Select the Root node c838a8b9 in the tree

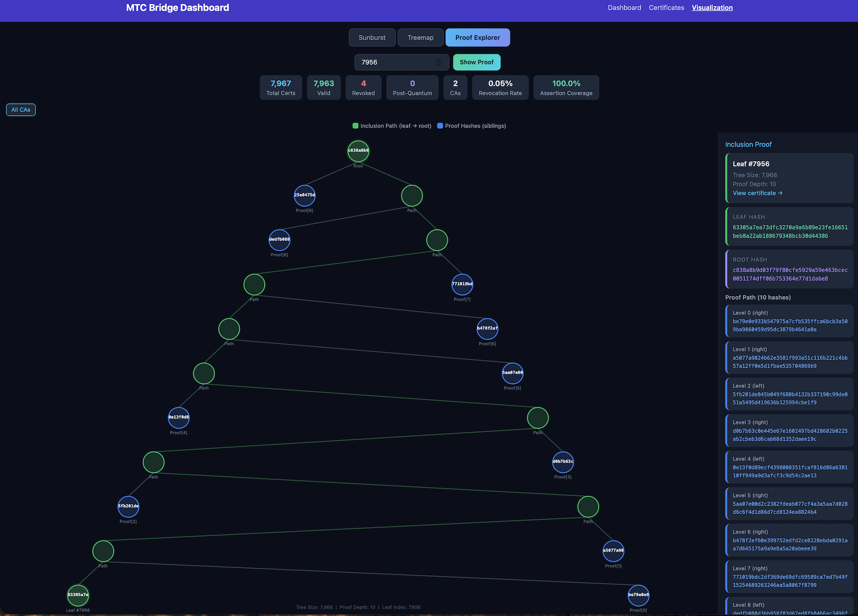(358, 151)
